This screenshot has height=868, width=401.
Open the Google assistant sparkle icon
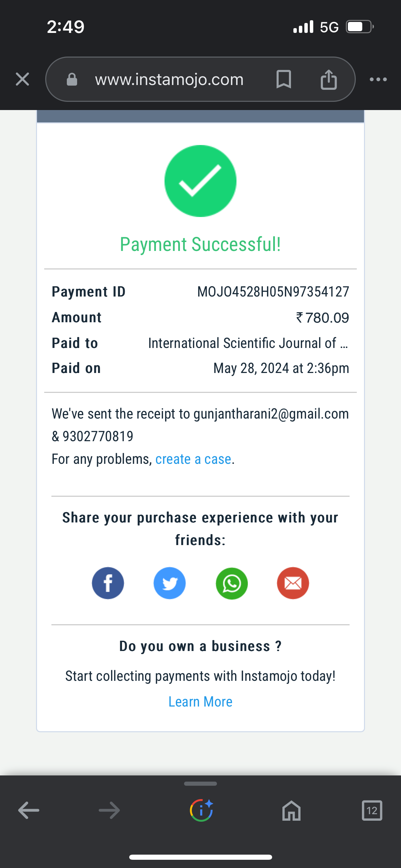click(x=201, y=810)
